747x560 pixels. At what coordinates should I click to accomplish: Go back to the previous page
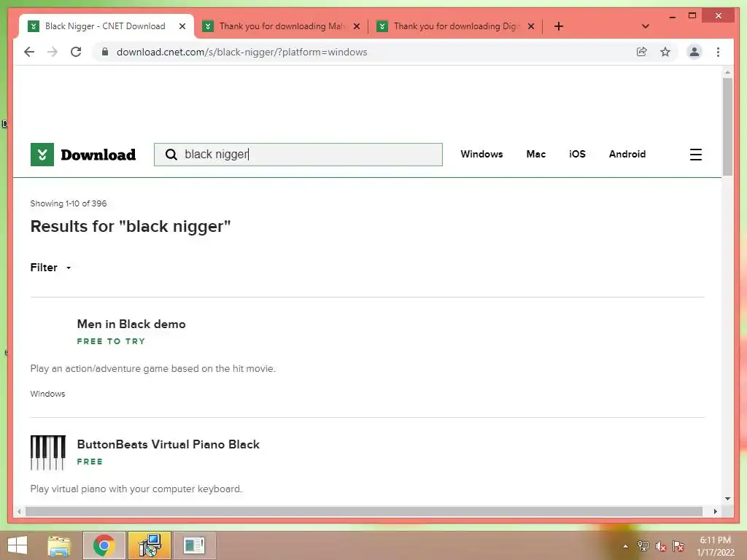coord(29,52)
